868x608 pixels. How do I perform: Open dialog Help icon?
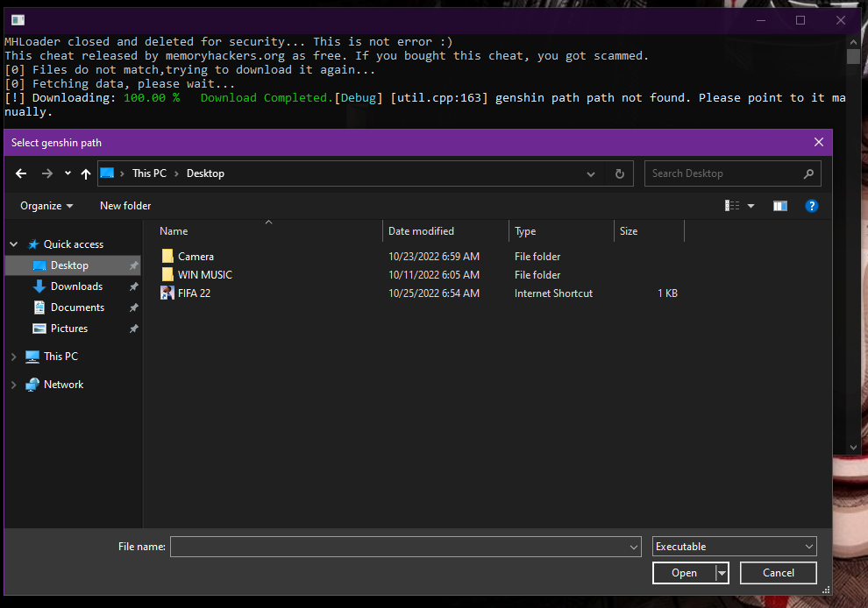pos(812,206)
